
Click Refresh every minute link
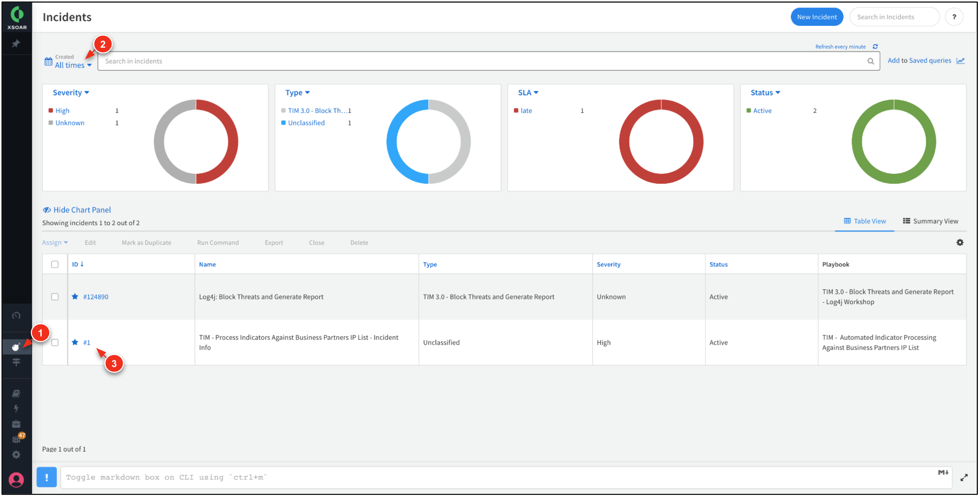point(840,47)
